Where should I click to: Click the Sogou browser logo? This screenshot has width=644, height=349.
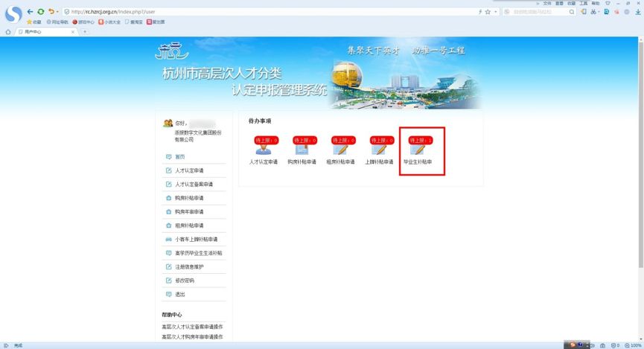point(13,14)
